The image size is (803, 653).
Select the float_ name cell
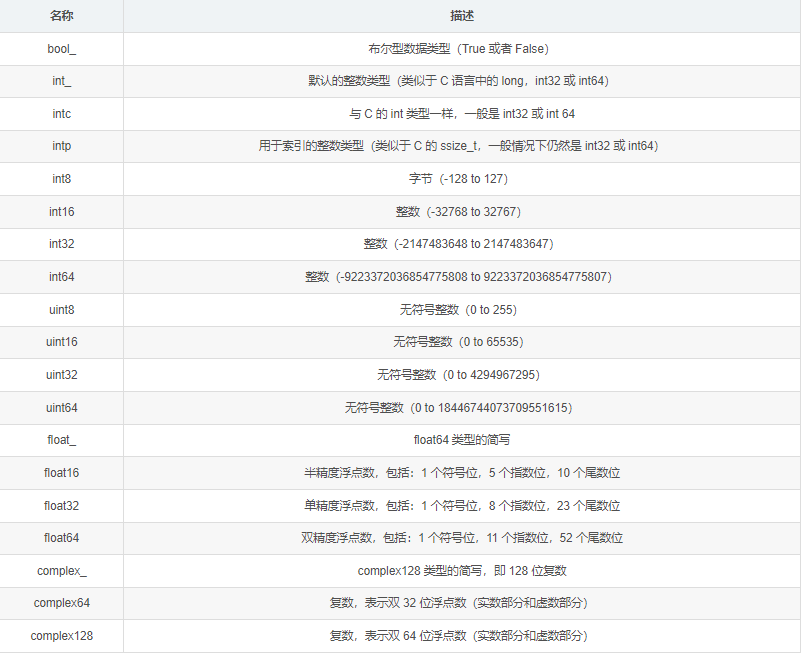[x=62, y=440]
